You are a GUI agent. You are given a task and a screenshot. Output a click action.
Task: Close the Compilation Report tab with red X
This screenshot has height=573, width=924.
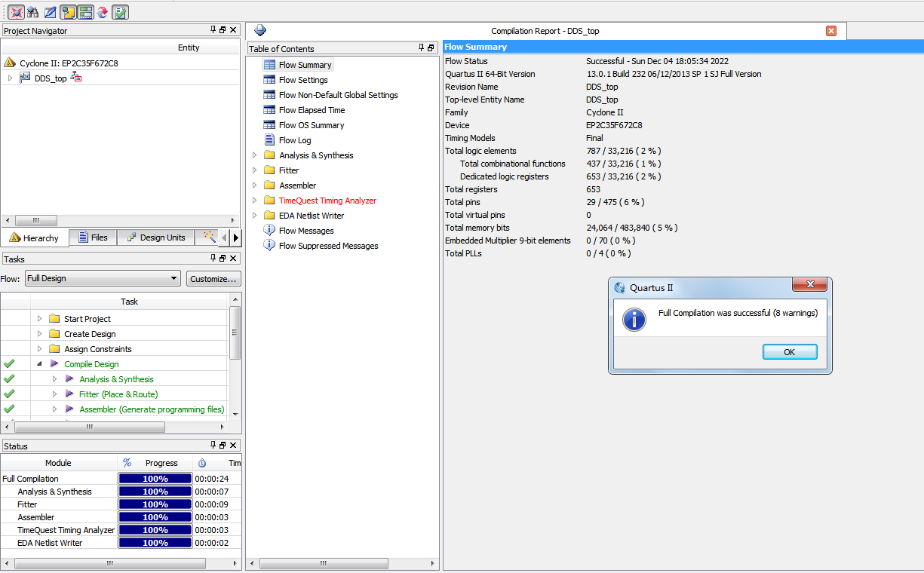[831, 31]
